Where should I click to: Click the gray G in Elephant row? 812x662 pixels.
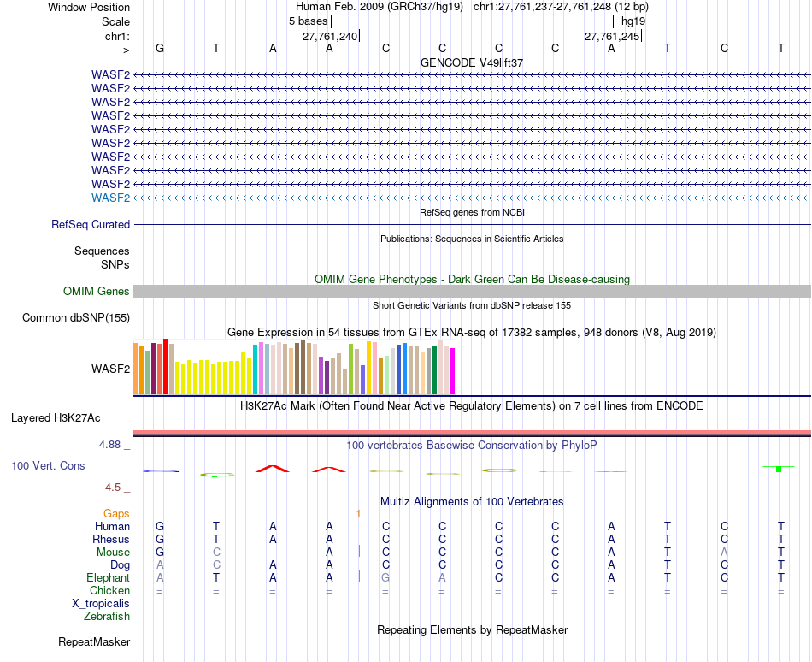385,577
